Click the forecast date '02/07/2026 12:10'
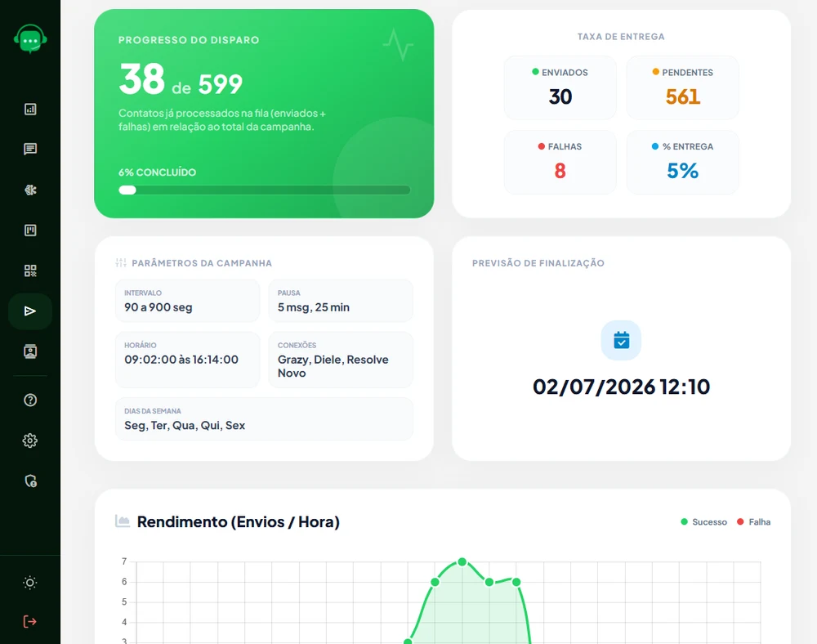The height and width of the screenshot is (644, 817). pos(621,387)
